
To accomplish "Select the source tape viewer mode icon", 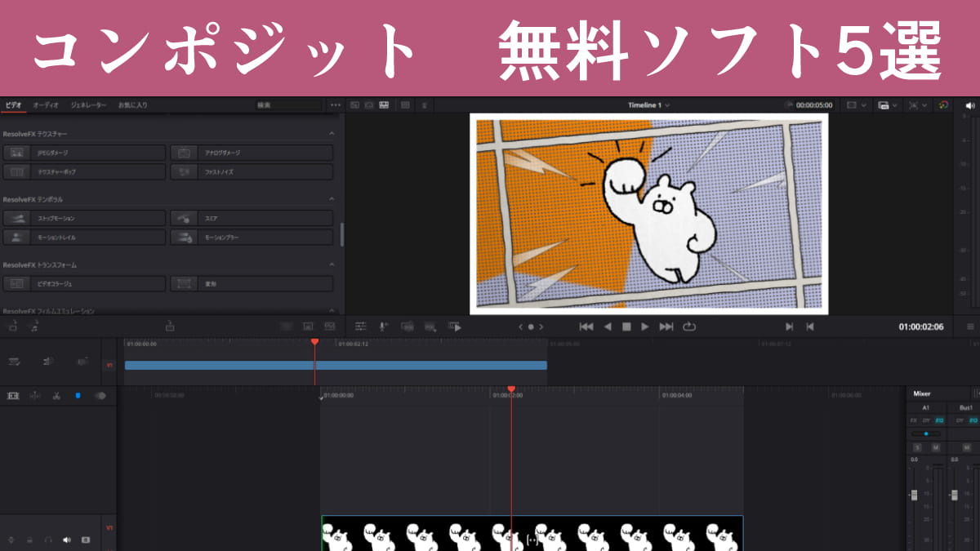I will click(369, 105).
